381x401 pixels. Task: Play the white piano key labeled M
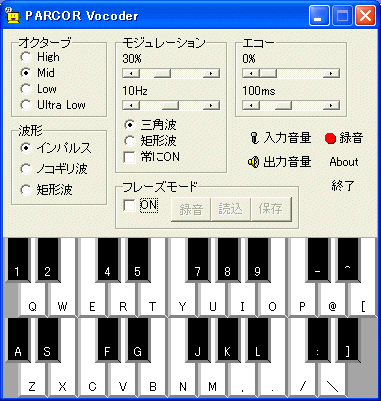click(x=212, y=380)
